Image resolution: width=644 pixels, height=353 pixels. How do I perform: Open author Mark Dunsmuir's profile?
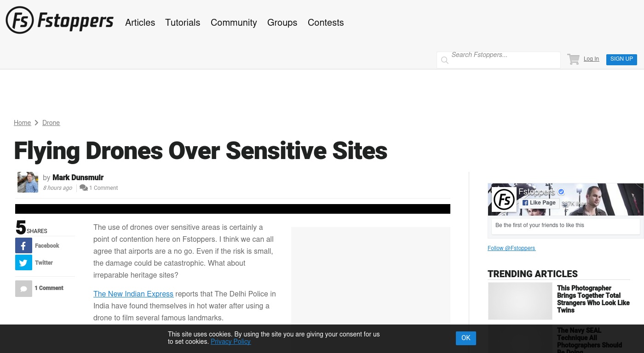pos(78,177)
